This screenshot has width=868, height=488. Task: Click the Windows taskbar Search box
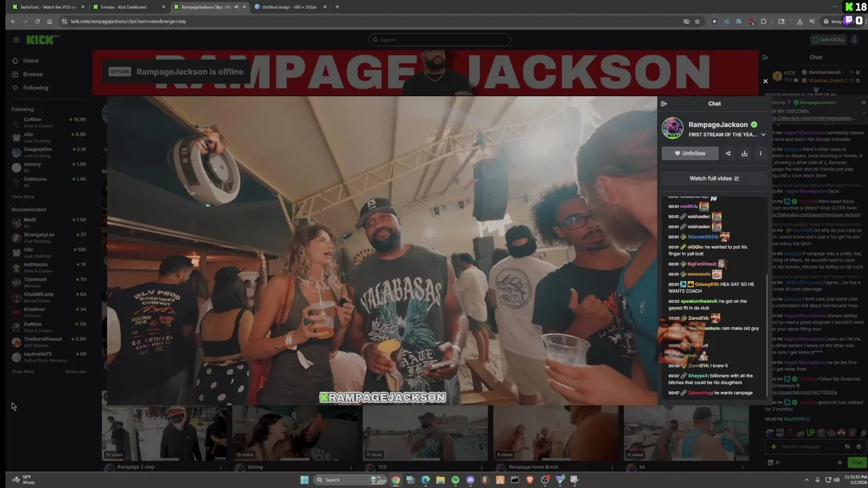click(351, 480)
